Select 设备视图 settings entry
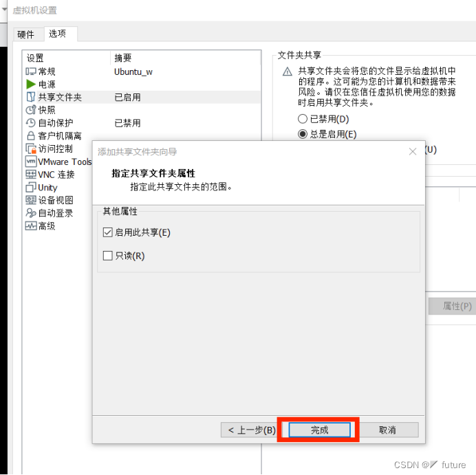Screen dimensions: 476x475 [56, 200]
